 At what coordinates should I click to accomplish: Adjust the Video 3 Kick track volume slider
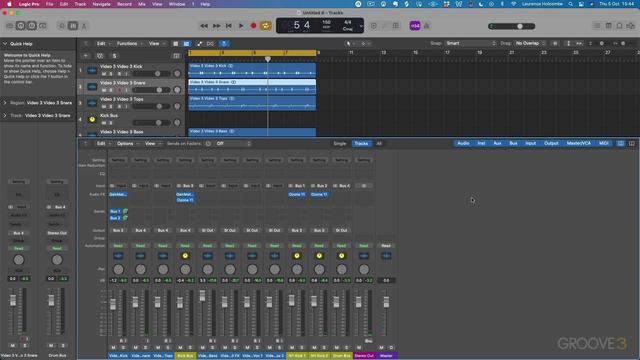[151, 74]
